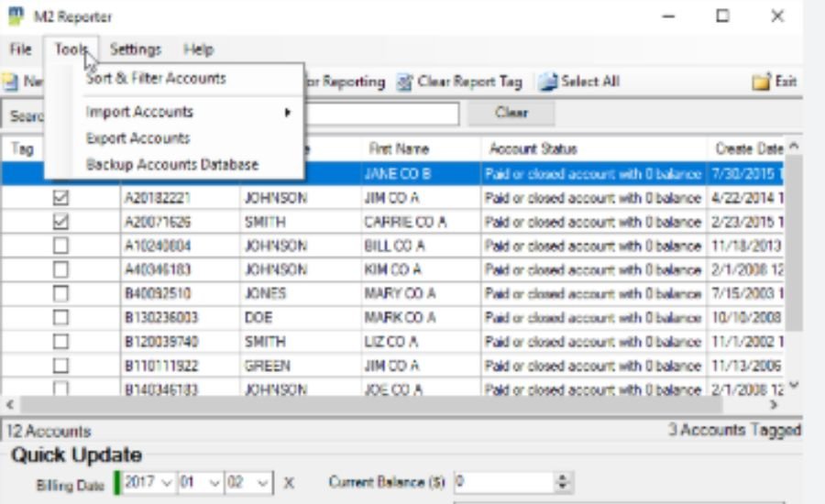Viewport: 825px width, 504px height.
Task: Click create date 10/10/2008 cell
Action: [x=746, y=318]
